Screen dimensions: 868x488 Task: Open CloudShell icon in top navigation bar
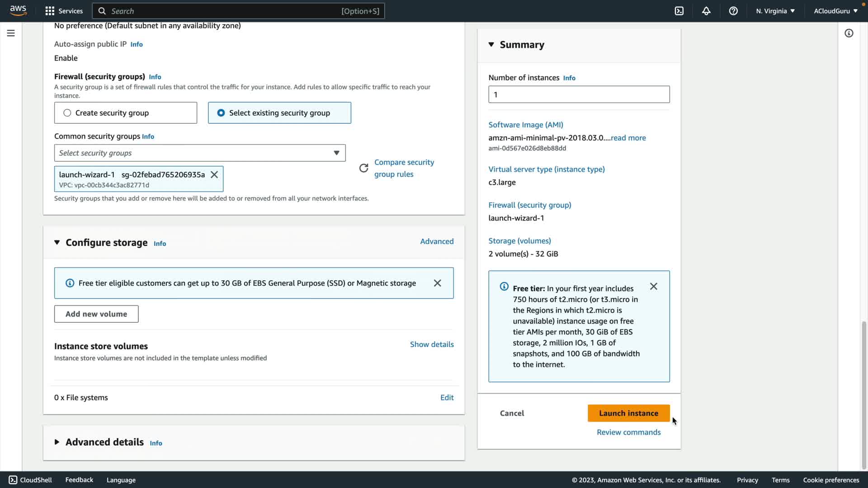(679, 11)
